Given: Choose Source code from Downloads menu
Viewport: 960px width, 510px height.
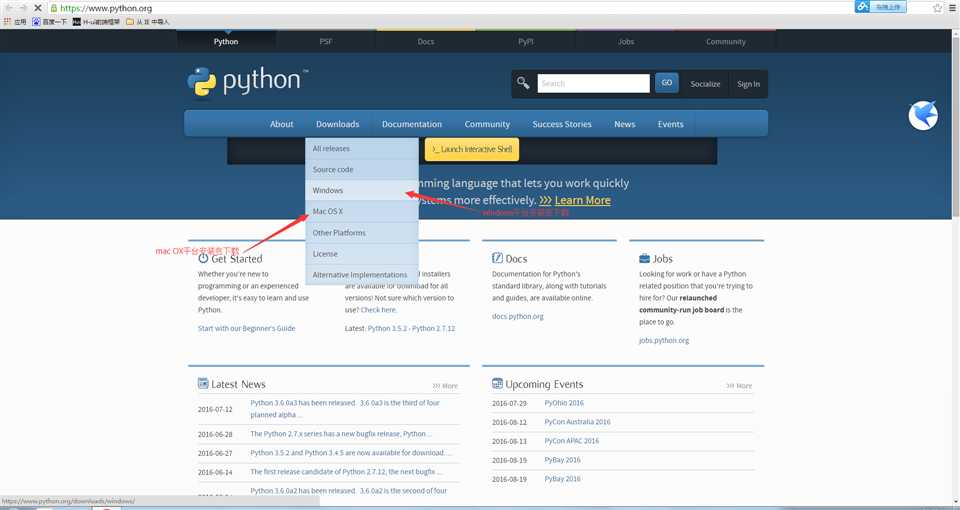Looking at the screenshot, I should pos(362,170).
